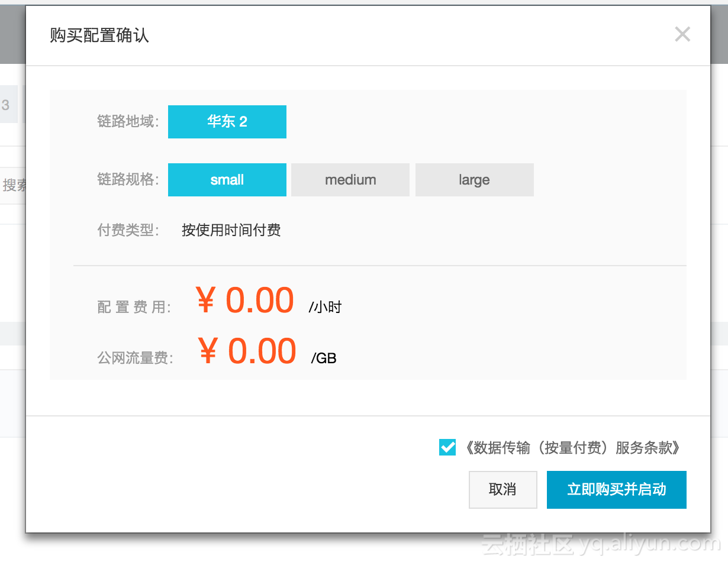This screenshot has width=728, height=562.
Task: Click the /小时 unit text
Action: (x=325, y=307)
